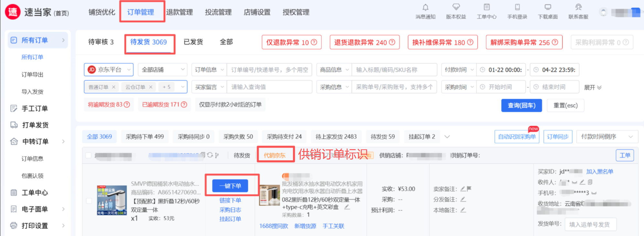
Task: Contact support via 联系客服 icon
Action: (578, 7)
